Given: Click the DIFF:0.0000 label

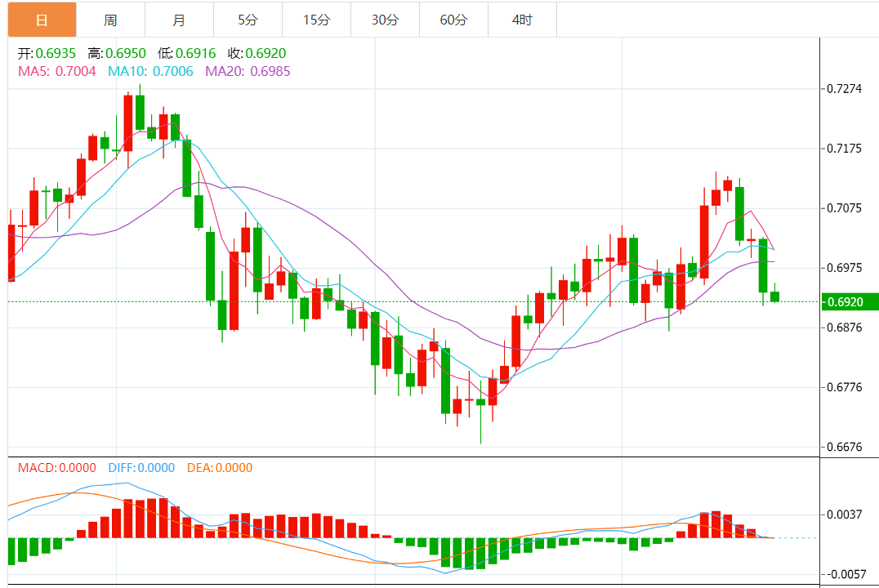Looking at the screenshot, I should [x=141, y=467].
